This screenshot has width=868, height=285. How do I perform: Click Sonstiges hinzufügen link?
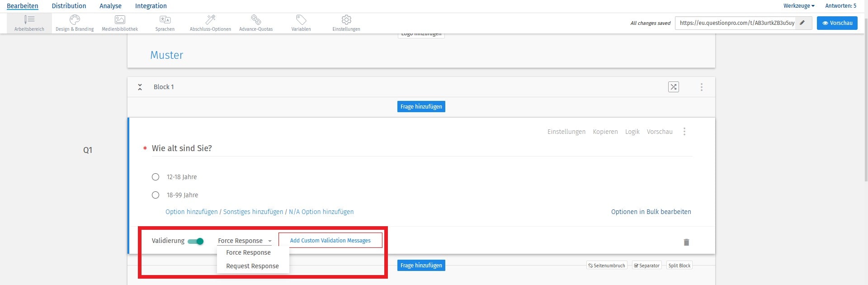[x=253, y=212]
